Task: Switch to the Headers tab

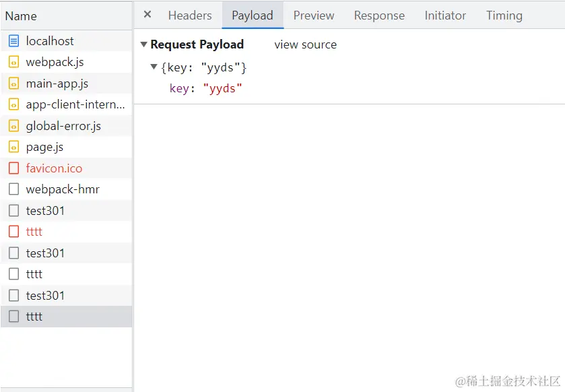Action: point(190,15)
